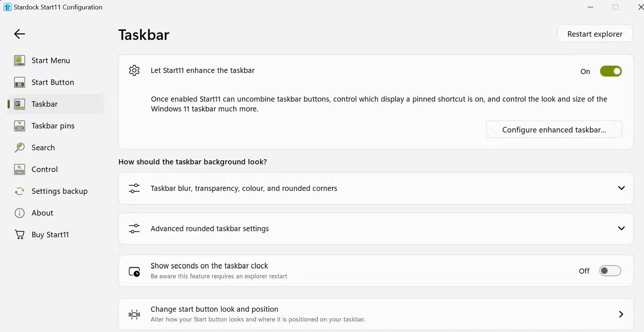Open the Start Button settings icon
Viewport: 644px width, 332px height.
pos(19,82)
